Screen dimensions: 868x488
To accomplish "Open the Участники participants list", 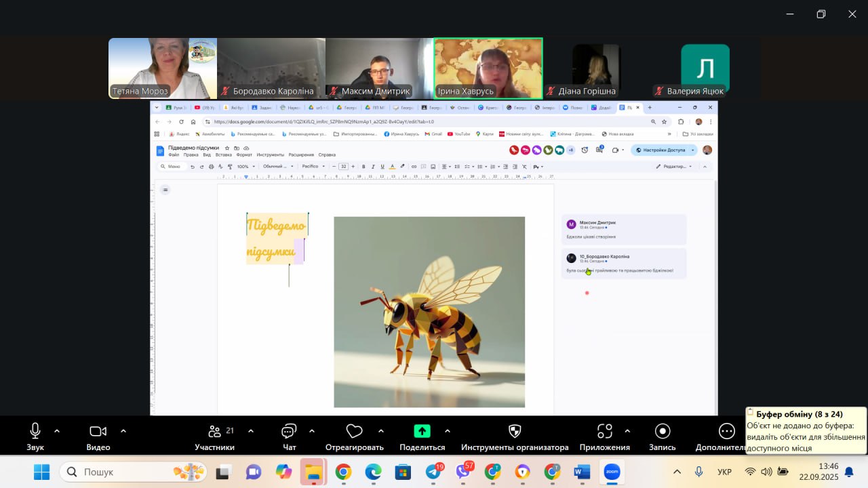I will (215, 432).
